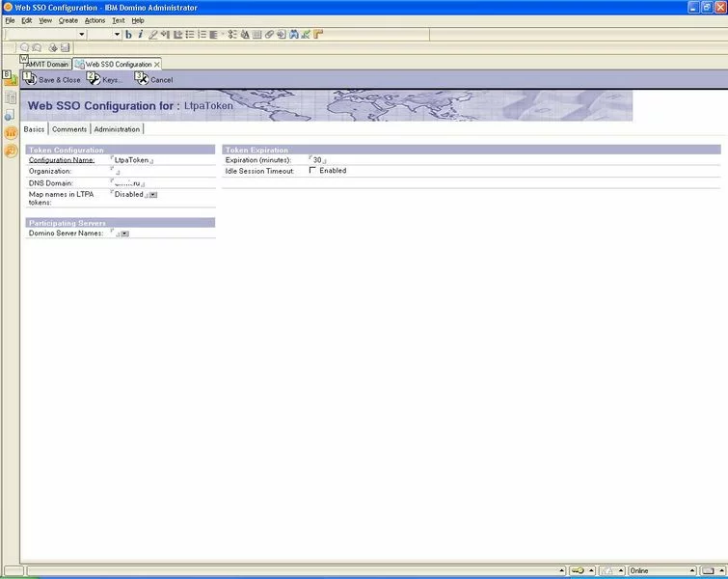Open the Online location dropdown in status bar

point(692,570)
